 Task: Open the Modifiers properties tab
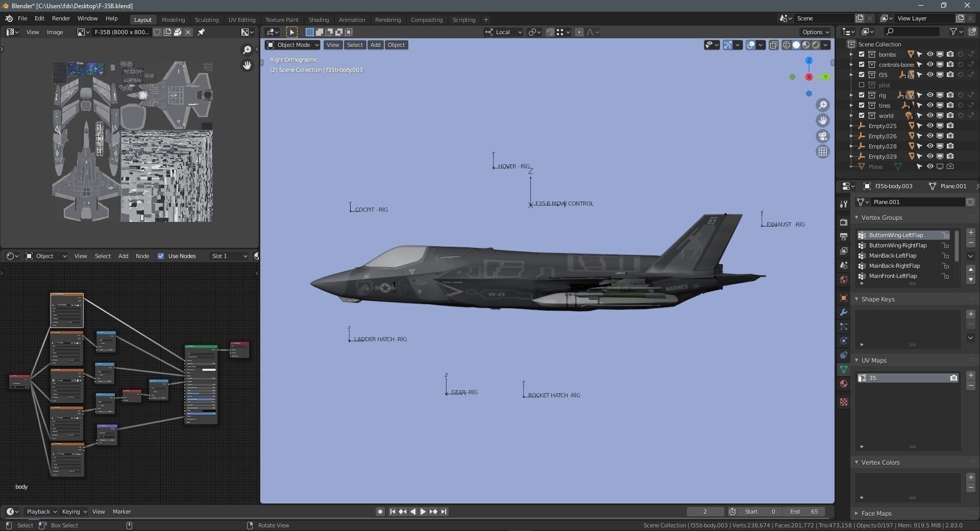pyautogui.click(x=844, y=312)
